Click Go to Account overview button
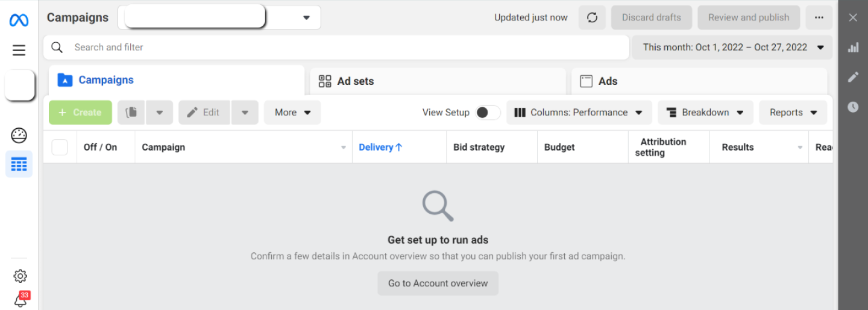868x310 pixels. pos(438,284)
